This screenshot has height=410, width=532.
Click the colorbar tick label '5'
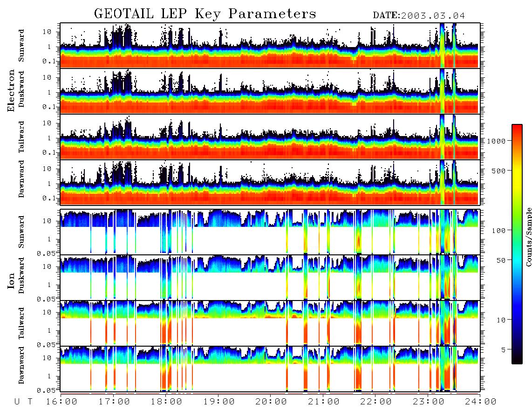pos(503,349)
